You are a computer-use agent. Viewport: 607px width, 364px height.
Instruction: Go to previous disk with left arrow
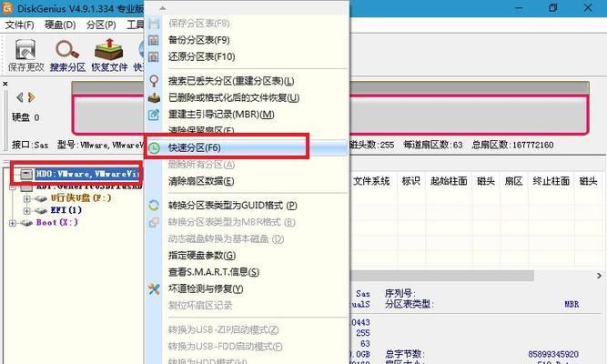(x=19, y=97)
